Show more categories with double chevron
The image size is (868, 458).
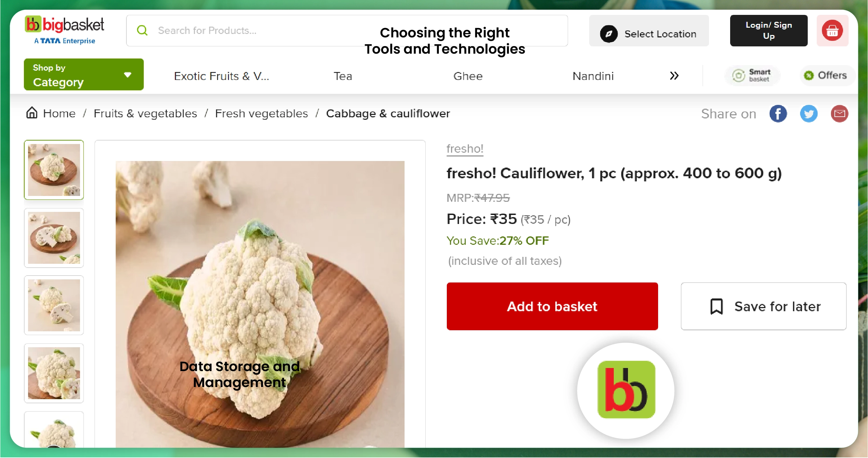(x=674, y=75)
